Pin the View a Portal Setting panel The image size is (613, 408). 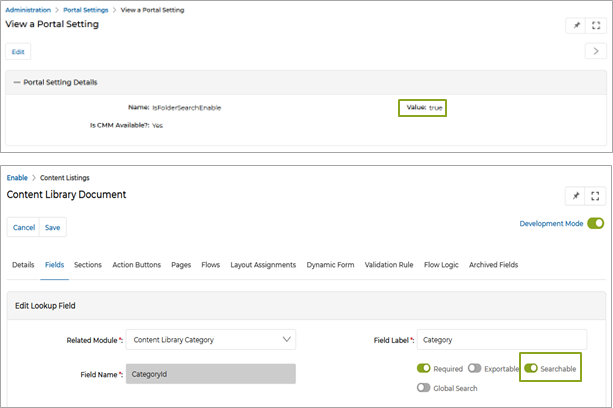[x=576, y=25]
